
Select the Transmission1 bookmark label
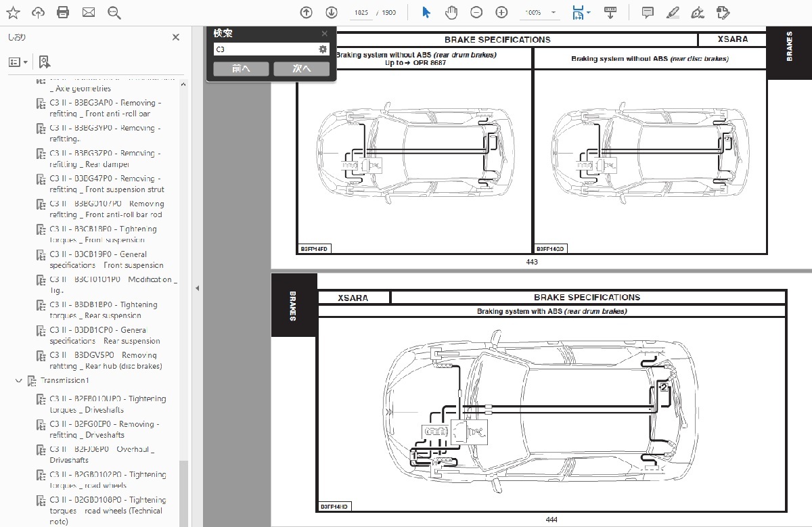click(64, 381)
